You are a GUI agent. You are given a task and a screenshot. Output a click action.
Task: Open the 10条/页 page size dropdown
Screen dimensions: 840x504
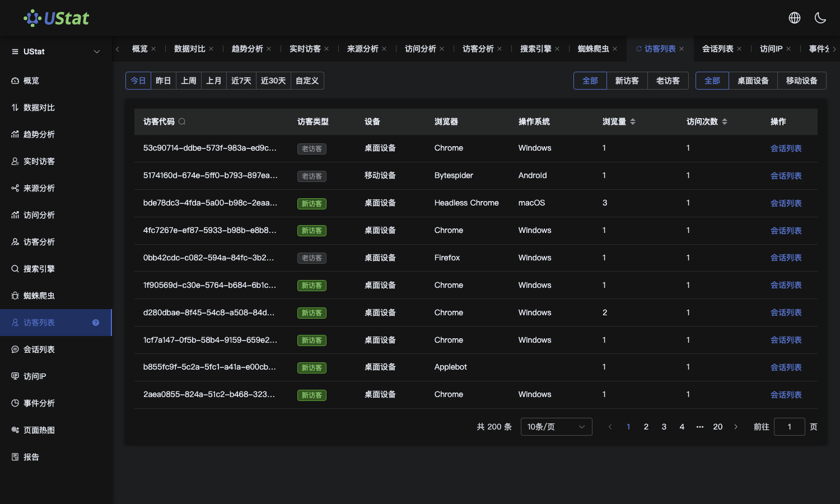point(556,427)
